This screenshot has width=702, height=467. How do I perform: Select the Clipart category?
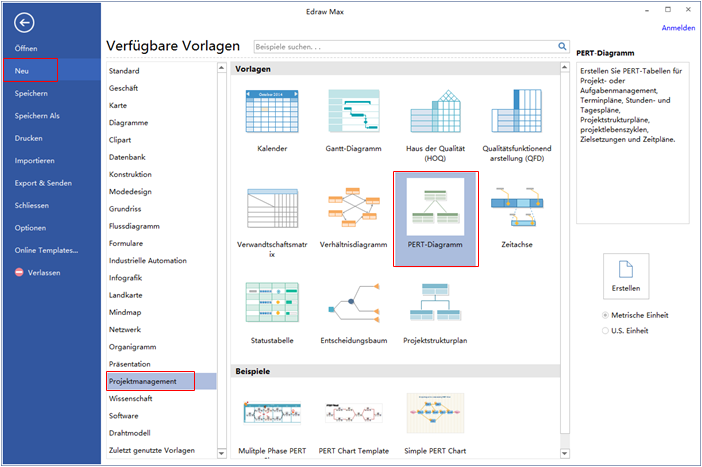[x=120, y=140]
